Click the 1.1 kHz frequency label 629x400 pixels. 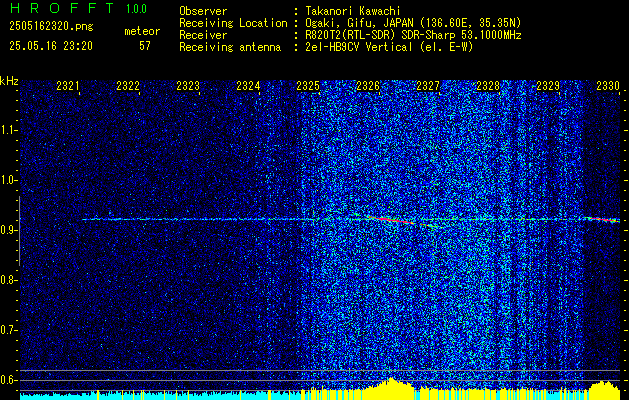[x=9, y=130]
